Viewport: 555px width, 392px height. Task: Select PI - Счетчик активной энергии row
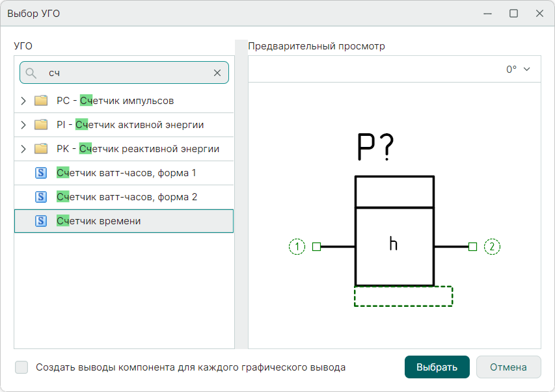pos(124,125)
